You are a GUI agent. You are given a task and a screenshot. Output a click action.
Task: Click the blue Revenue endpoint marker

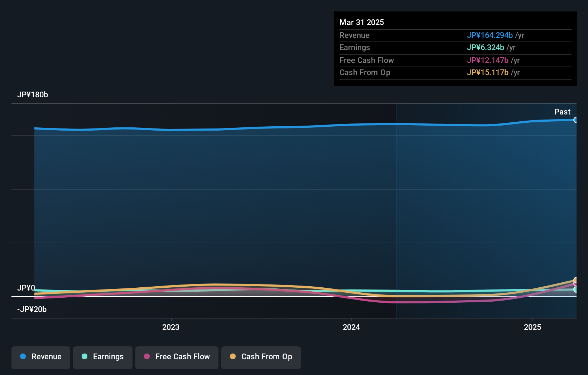(576, 120)
